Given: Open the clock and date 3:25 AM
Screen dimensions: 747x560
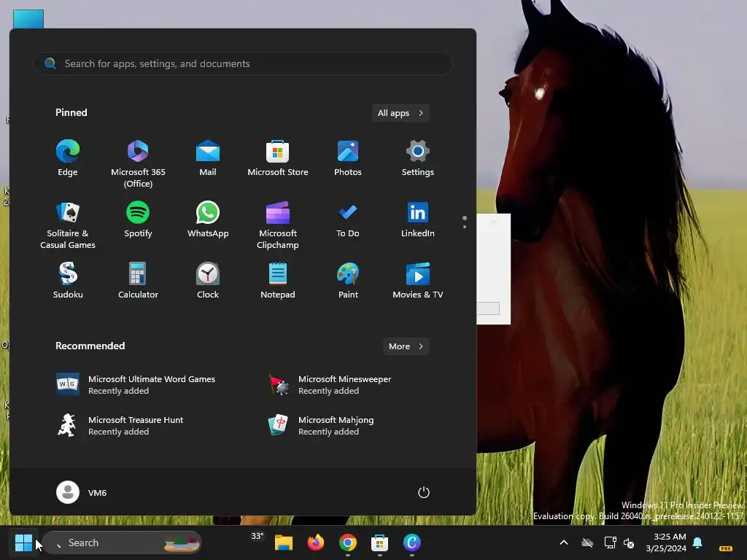Looking at the screenshot, I should pyautogui.click(x=666, y=542).
